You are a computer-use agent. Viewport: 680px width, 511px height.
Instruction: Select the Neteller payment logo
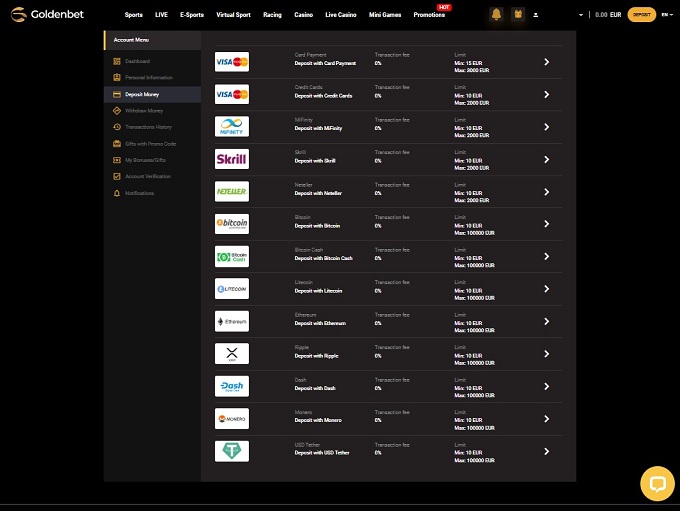pyautogui.click(x=232, y=191)
